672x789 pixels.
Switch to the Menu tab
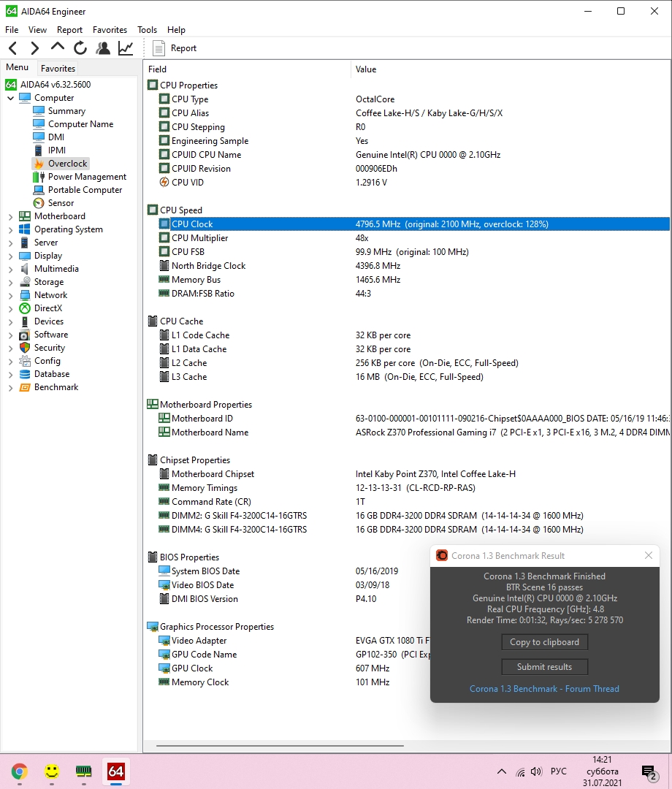pos(17,67)
